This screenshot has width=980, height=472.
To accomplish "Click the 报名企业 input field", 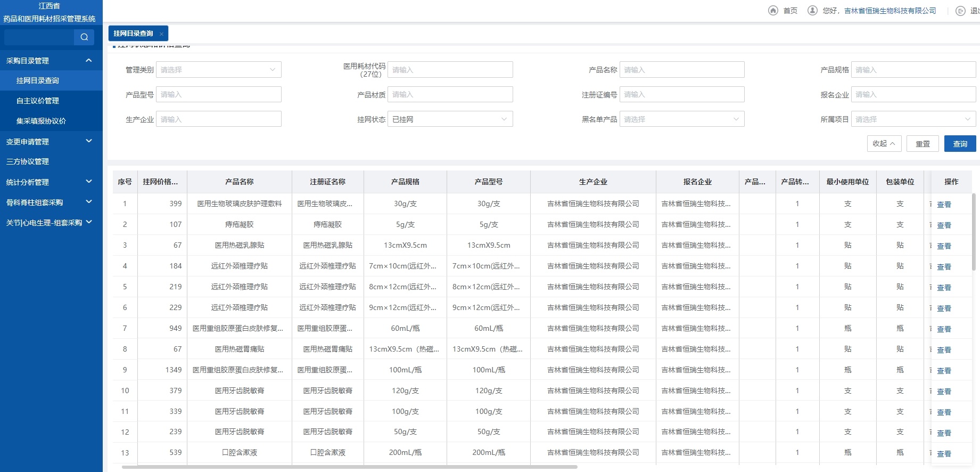I will [x=913, y=94].
